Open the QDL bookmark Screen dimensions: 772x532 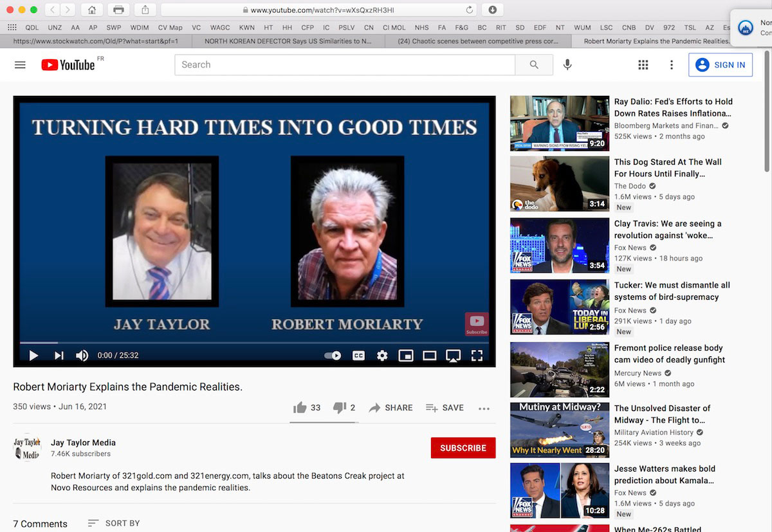tap(32, 28)
